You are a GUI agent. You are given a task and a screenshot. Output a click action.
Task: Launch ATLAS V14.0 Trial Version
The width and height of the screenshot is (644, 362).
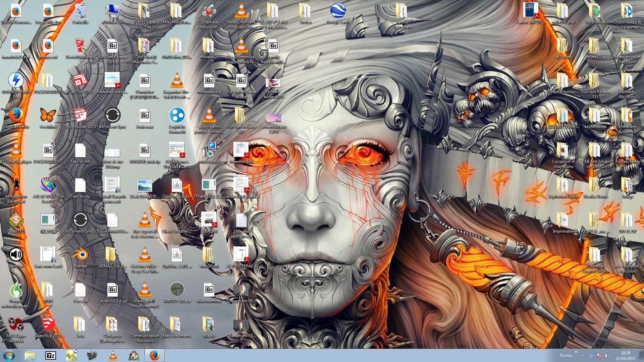pos(48,190)
